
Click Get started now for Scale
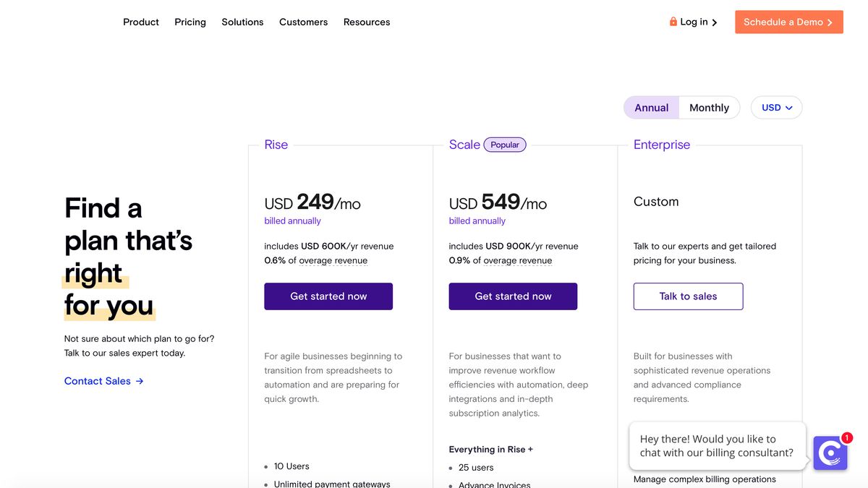(x=513, y=296)
